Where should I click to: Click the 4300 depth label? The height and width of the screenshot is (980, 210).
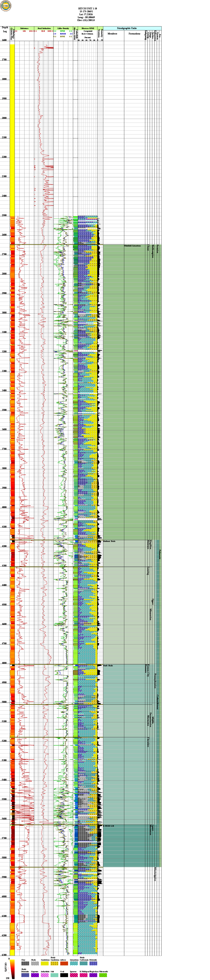click(x=4, y=566)
